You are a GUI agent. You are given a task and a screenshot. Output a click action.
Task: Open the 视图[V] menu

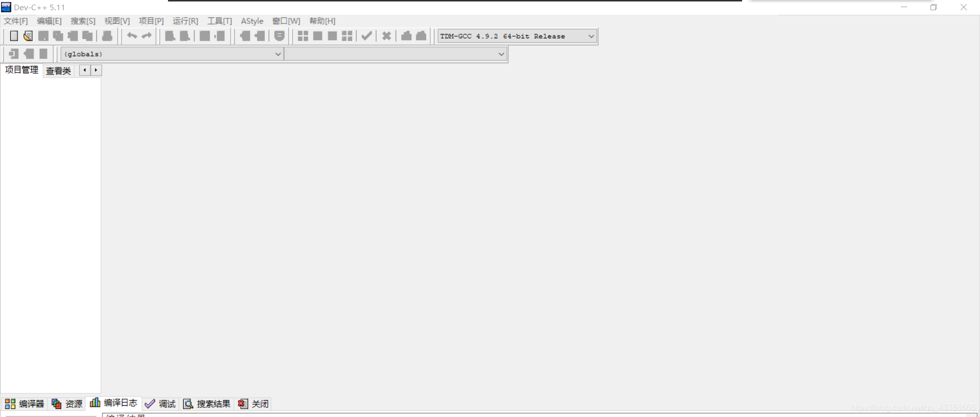pyautogui.click(x=117, y=21)
